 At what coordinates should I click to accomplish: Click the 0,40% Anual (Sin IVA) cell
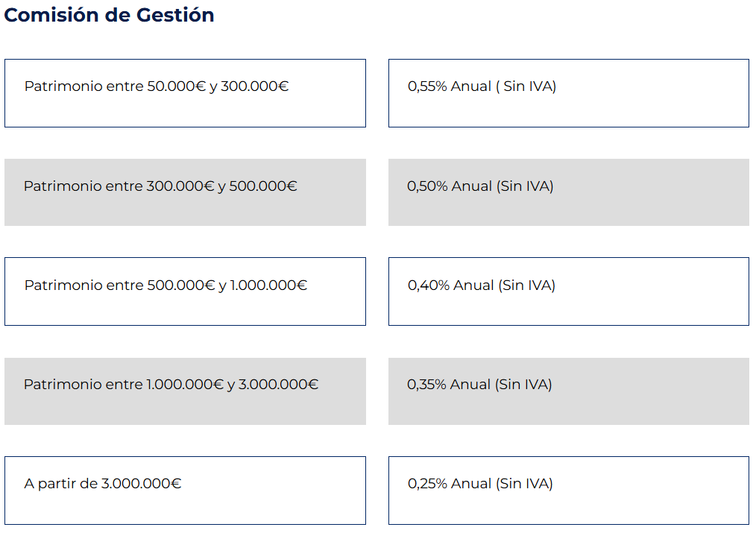click(569, 291)
